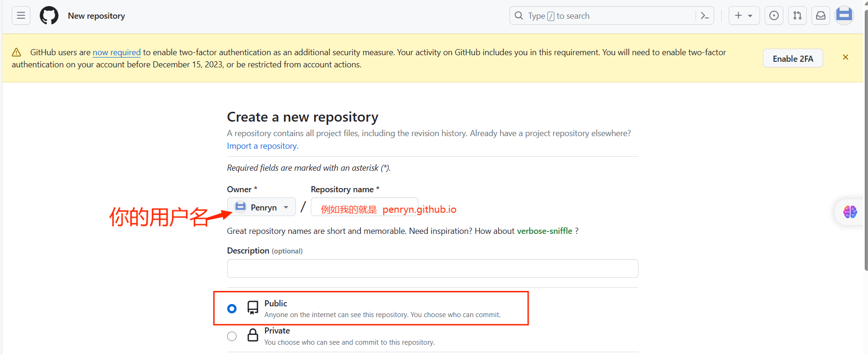Expand the plus create-new dropdown
Viewport: 868px width, 355px height.
pyautogui.click(x=744, y=15)
